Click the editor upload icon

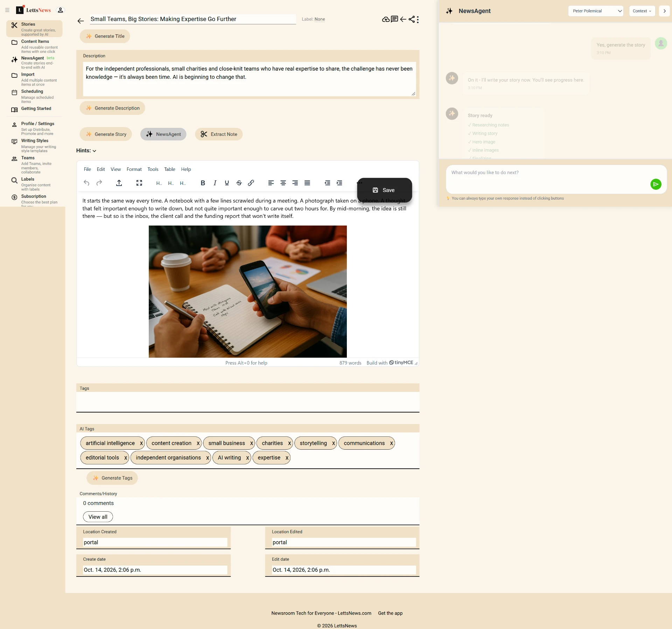pyautogui.click(x=119, y=183)
